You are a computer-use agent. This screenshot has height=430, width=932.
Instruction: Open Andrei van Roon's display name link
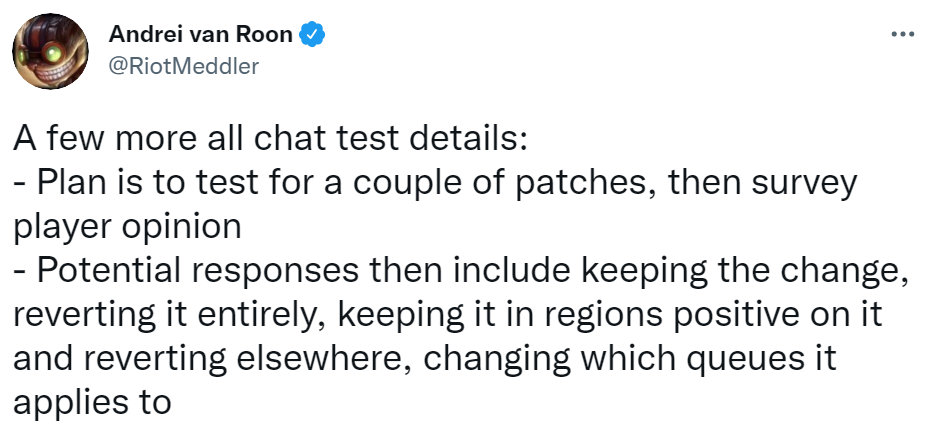click(201, 35)
